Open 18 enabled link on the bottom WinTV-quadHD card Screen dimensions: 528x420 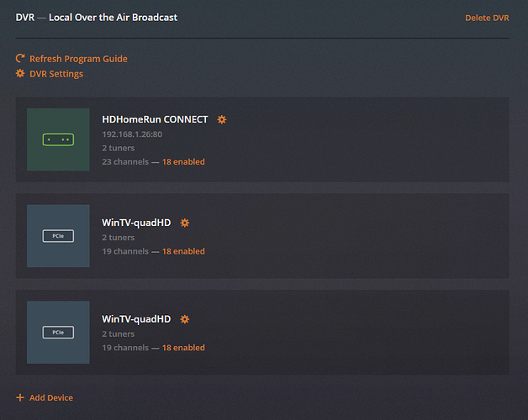183,348
